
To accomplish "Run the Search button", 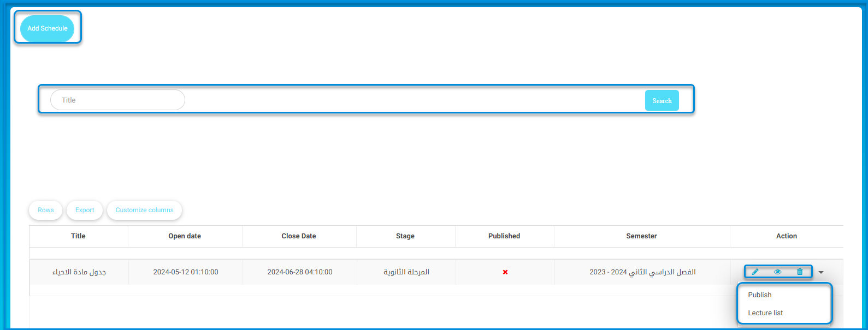I will [662, 100].
